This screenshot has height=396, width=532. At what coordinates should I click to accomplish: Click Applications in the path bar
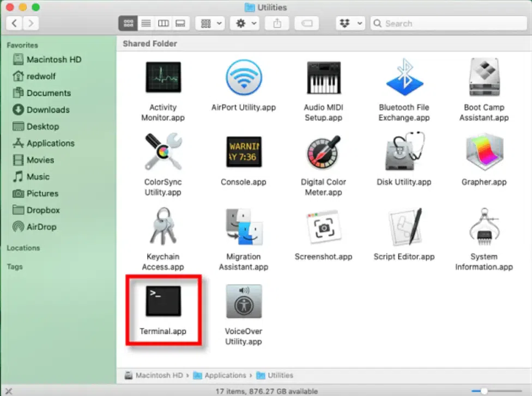click(220, 375)
